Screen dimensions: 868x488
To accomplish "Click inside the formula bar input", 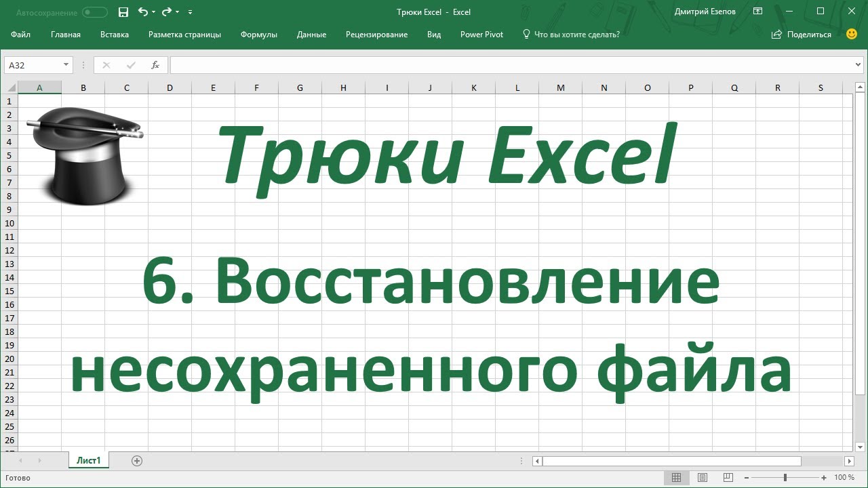I will pyautogui.click(x=512, y=65).
